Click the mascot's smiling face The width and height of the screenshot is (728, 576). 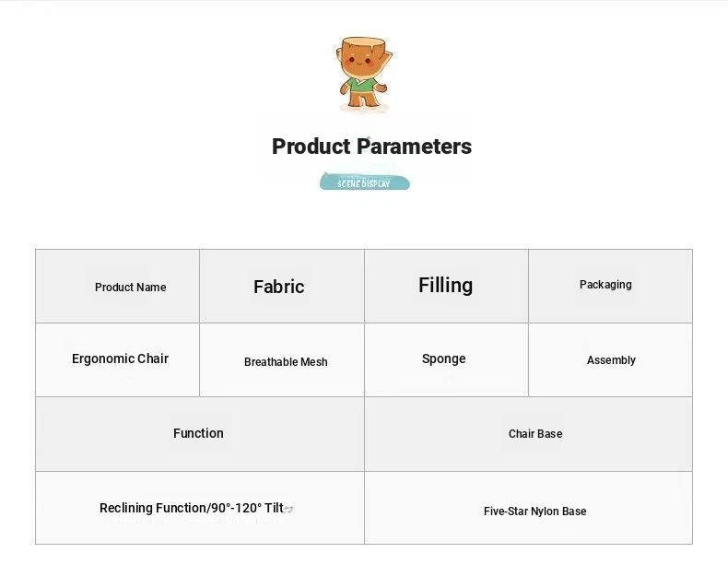pos(361,60)
